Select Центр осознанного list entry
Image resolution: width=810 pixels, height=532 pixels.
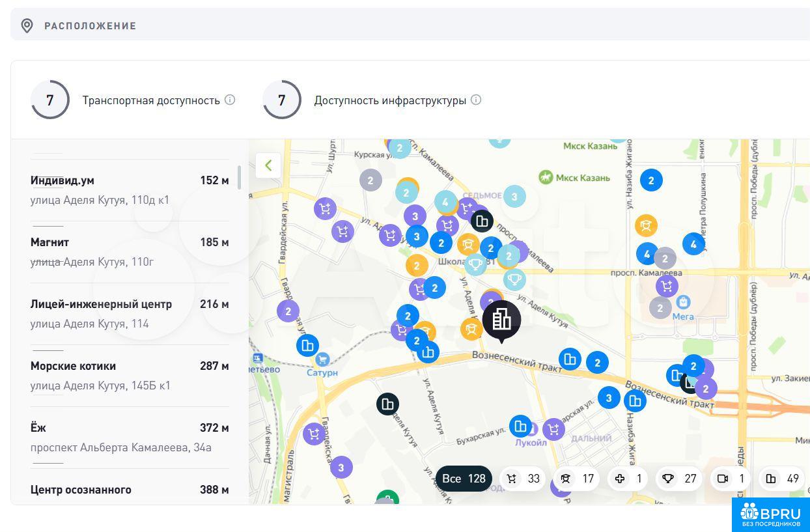(130, 489)
